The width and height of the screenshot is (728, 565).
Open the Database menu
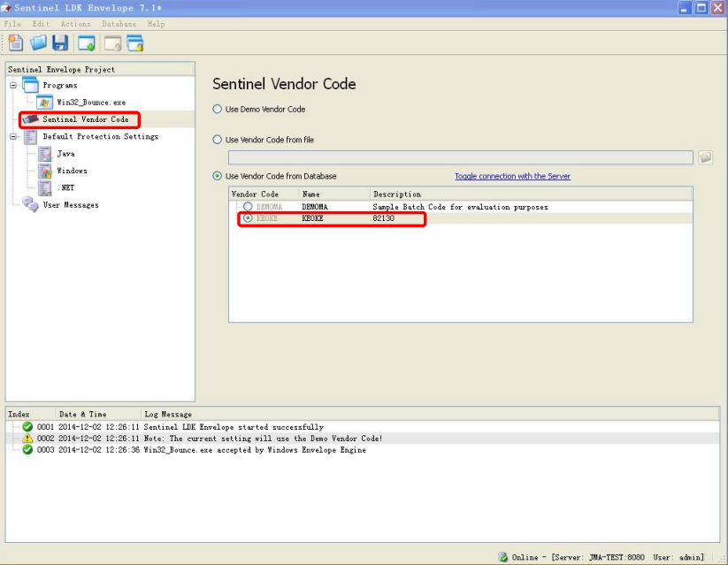pos(119,24)
